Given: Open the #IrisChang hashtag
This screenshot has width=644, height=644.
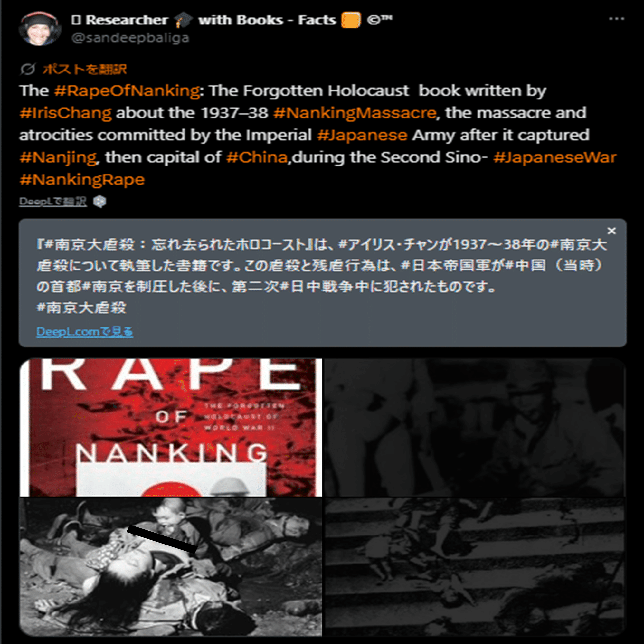Looking at the screenshot, I should 66,113.
